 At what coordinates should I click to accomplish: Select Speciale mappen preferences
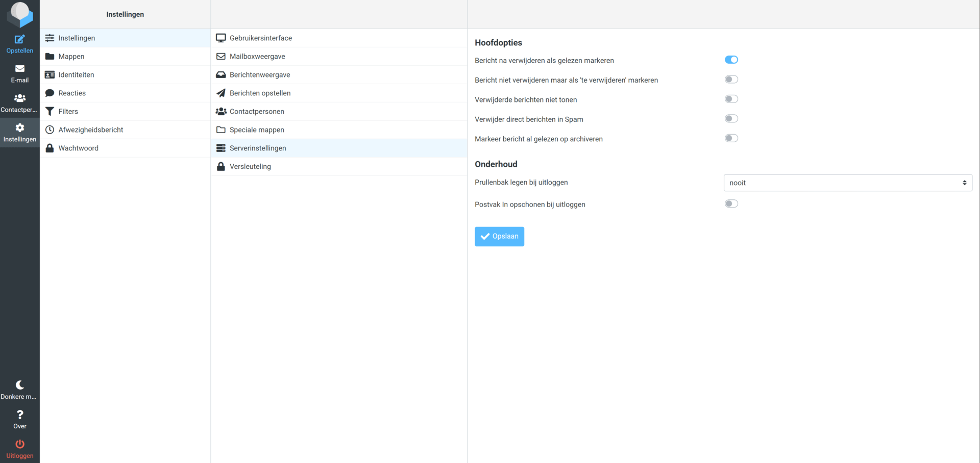click(339, 130)
